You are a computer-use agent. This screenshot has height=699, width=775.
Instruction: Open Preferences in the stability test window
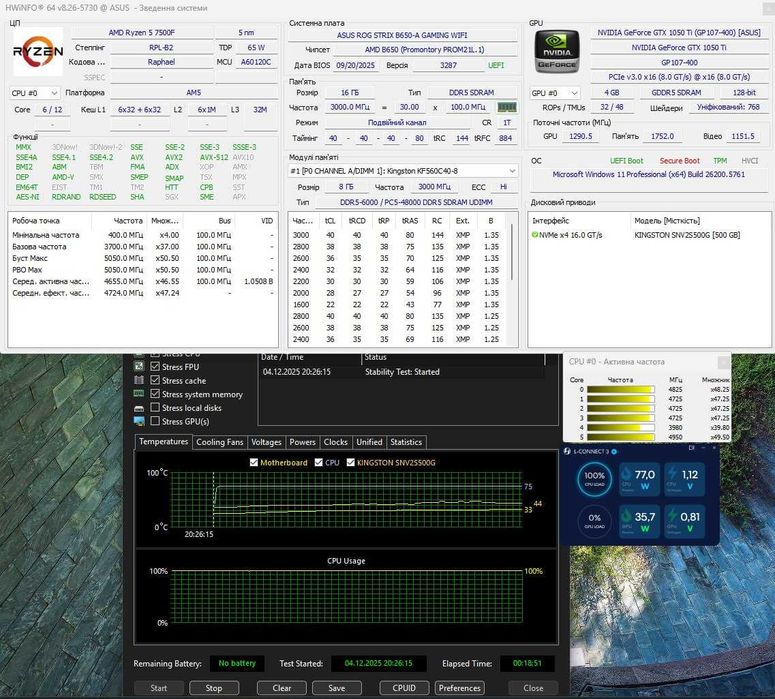tap(459, 688)
